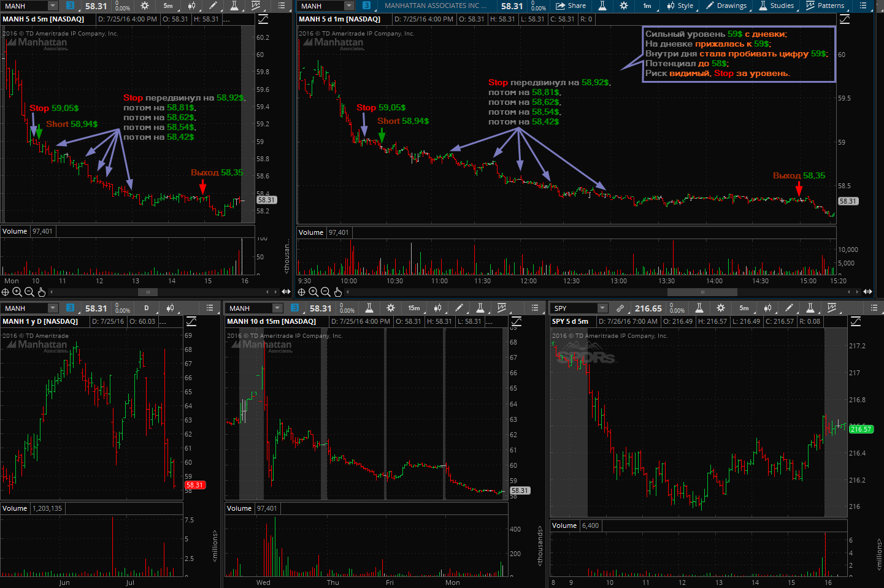The image size is (884, 588).
Task: Open drawings pencil in the 15m chart panel
Action: (x=459, y=308)
